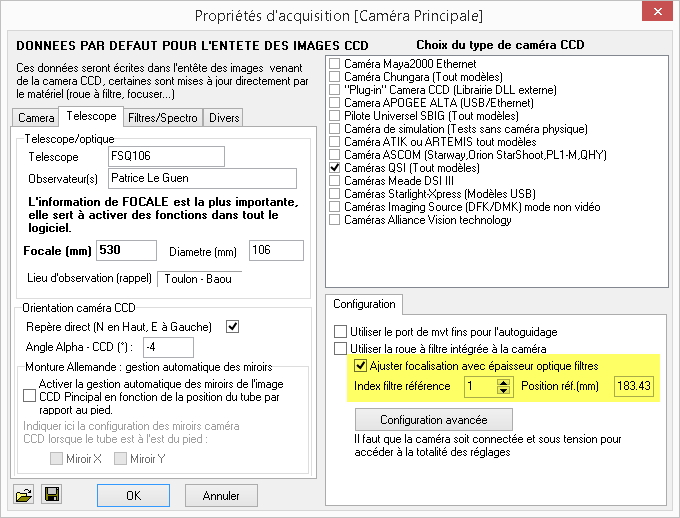Image resolution: width=680 pixels, height=518 pixels.
Task: Check Caméras Meade DSI III
Action: click(334, 180)
